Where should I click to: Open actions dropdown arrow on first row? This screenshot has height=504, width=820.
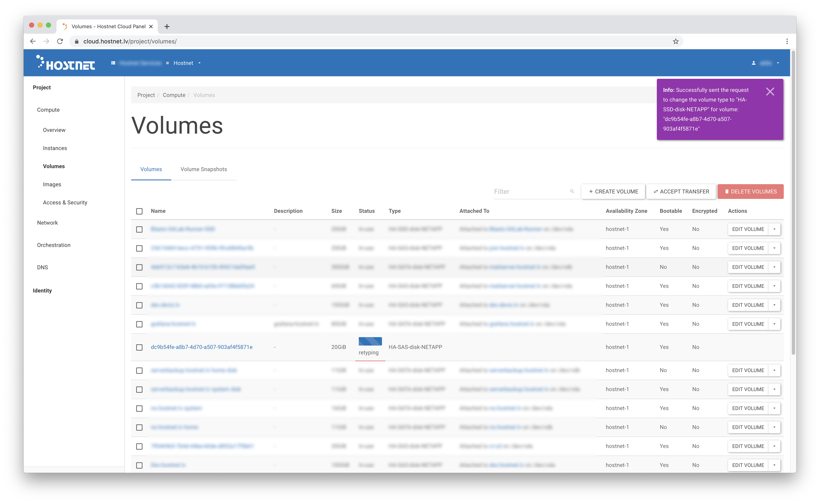pyautogui.click(x=774, y=229)
